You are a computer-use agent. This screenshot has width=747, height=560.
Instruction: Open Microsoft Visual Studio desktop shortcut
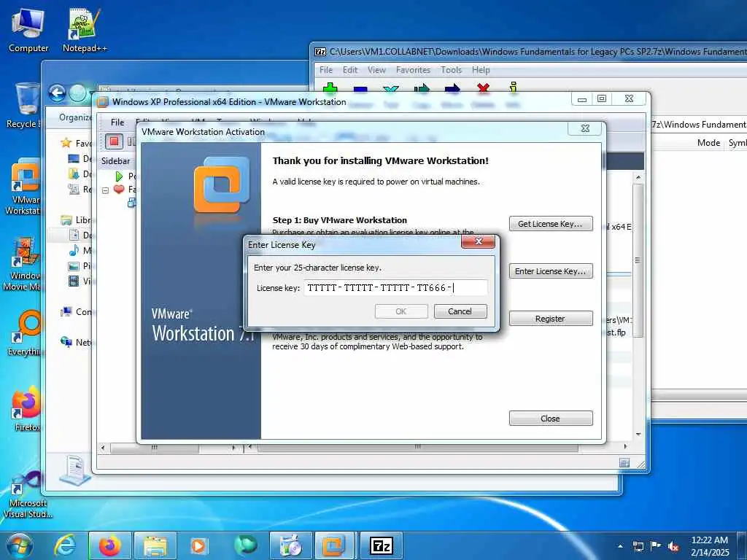(27, 494)
